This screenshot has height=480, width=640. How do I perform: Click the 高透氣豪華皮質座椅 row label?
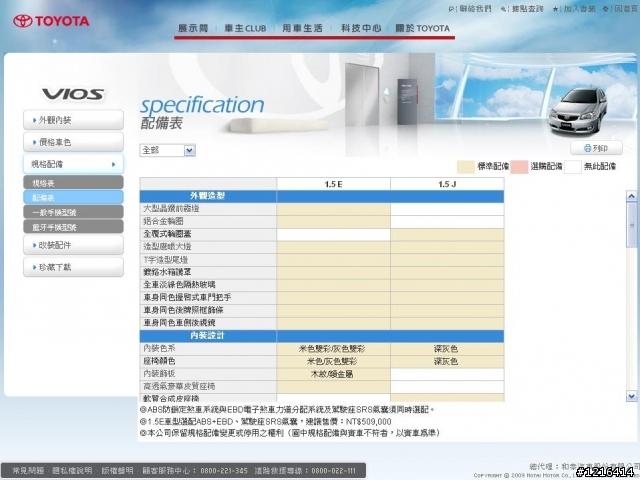pyautogui.click(x=179, y=386)
